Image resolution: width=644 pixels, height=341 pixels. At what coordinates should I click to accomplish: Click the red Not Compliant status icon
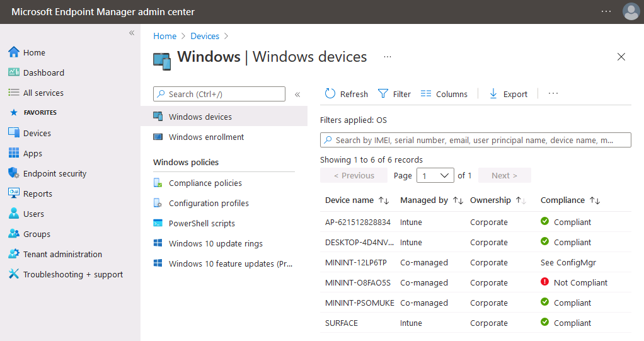coord(544,282)
